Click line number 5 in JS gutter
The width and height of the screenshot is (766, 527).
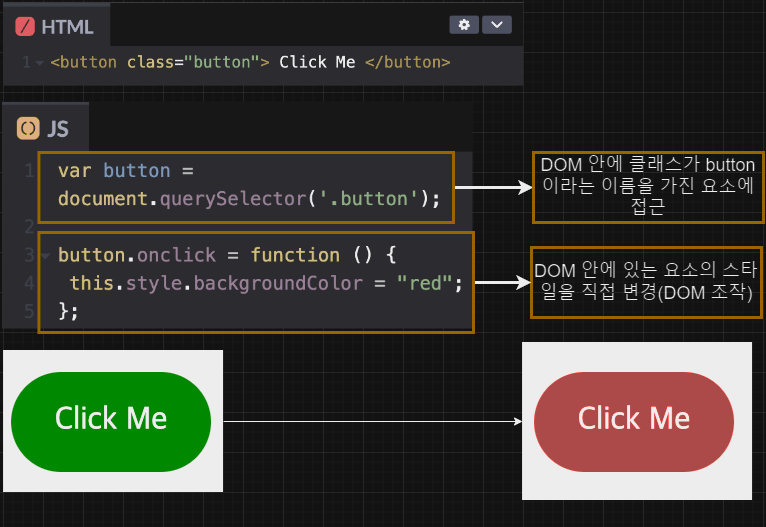click(29, 311)
